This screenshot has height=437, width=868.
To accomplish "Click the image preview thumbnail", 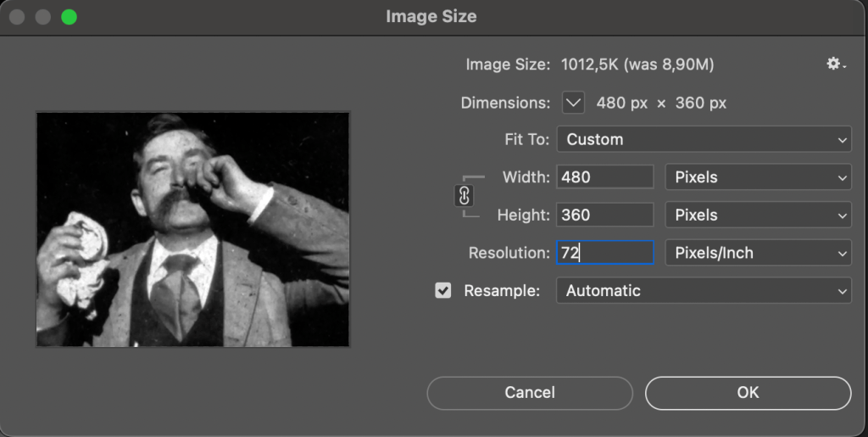I will coord(192,229).
